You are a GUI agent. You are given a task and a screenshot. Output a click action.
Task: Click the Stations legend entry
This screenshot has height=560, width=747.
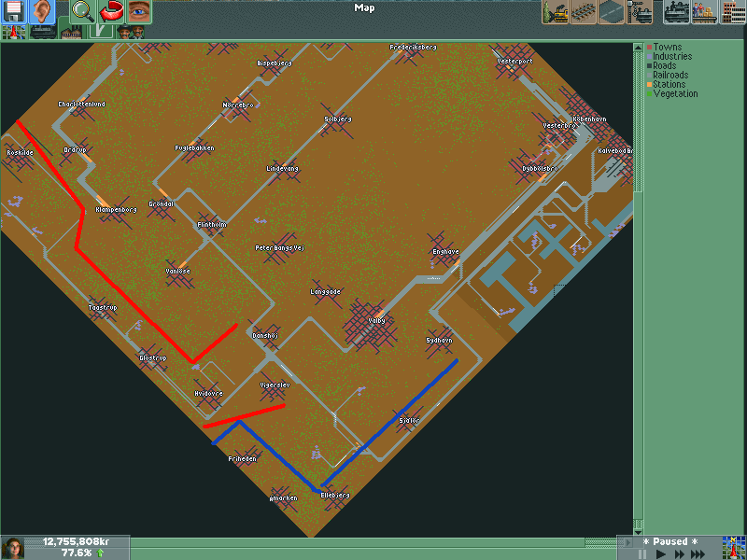point(666,84)
